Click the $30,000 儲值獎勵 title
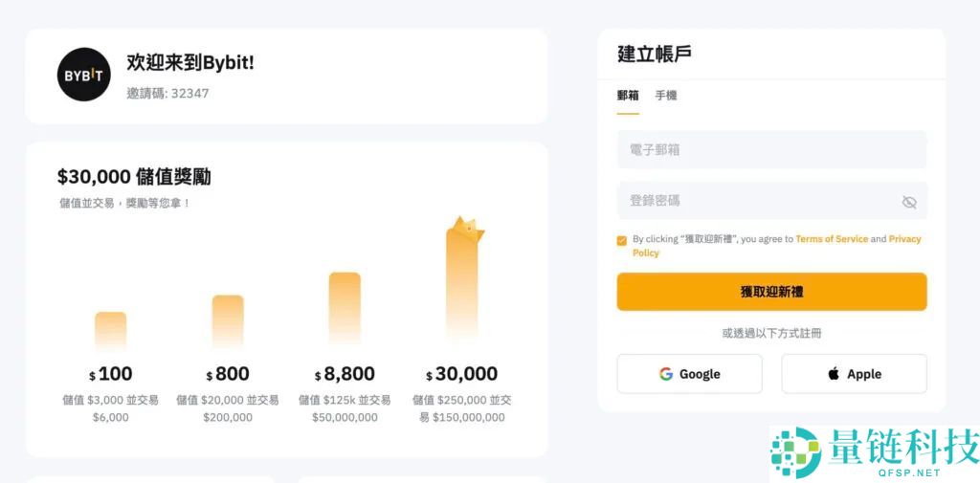This screenshot has width=980, height=483. [x=134, y=177]
